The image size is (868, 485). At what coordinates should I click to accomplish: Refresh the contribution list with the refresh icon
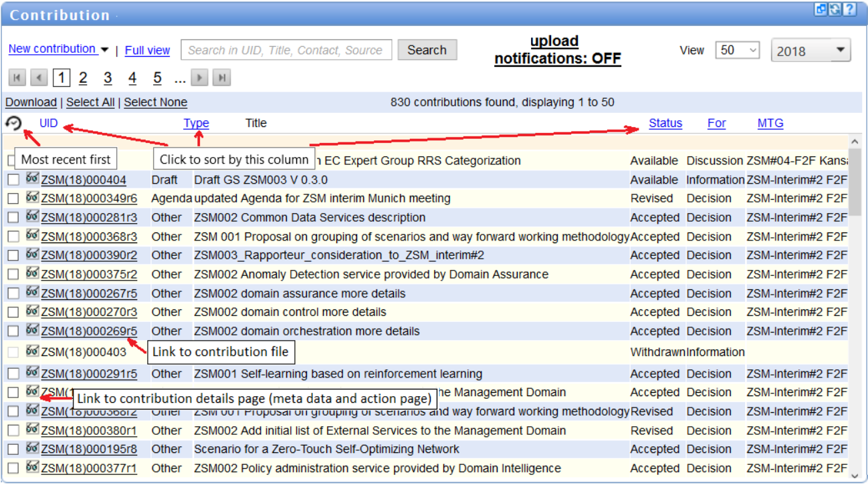pyautogui.click(x=835, y=9)
